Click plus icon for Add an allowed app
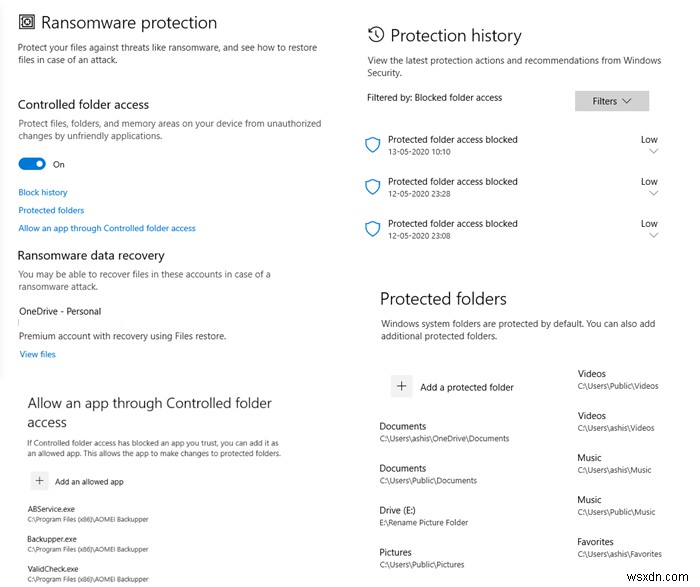The height and width of the screenshot is (587, 700). pos(39,481)
